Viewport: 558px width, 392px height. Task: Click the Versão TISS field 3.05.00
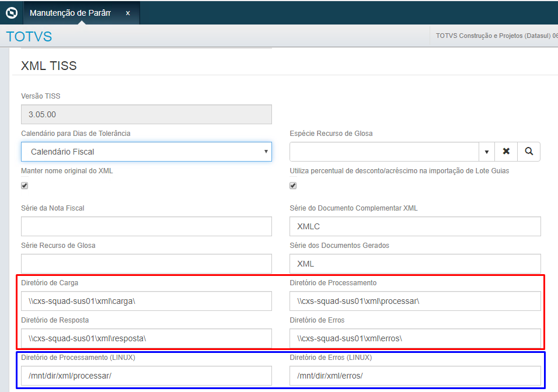click(x=147, y=114)
